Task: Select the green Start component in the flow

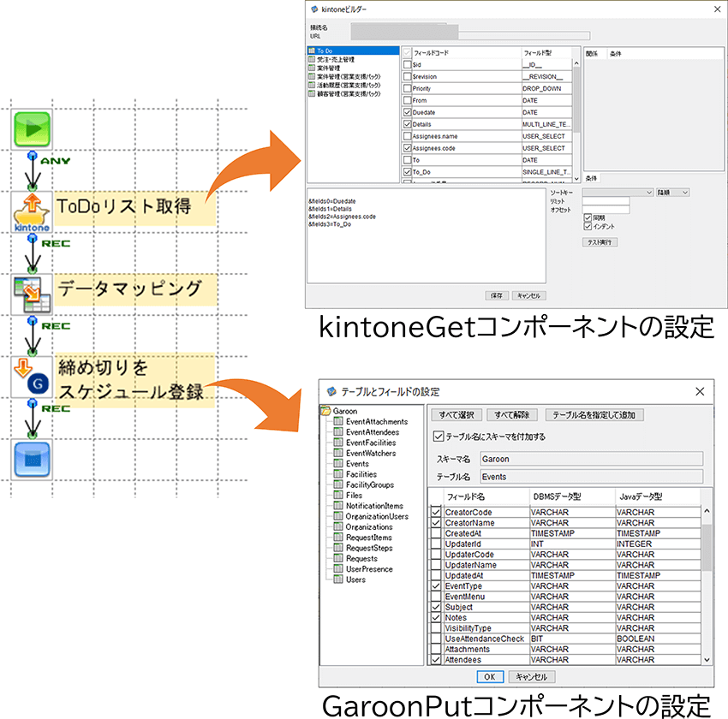Action: pos(32,129)
